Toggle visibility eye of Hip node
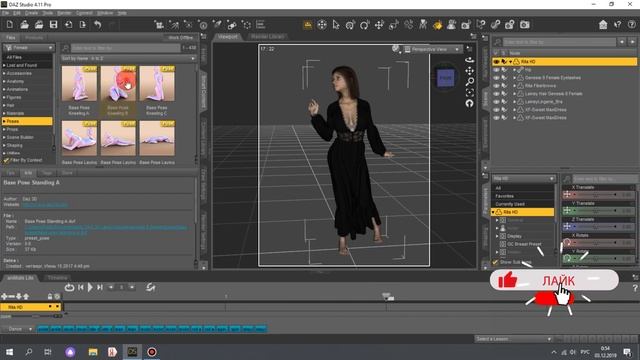This screenshot has width=640, height=360. click(x=496, y=70)
